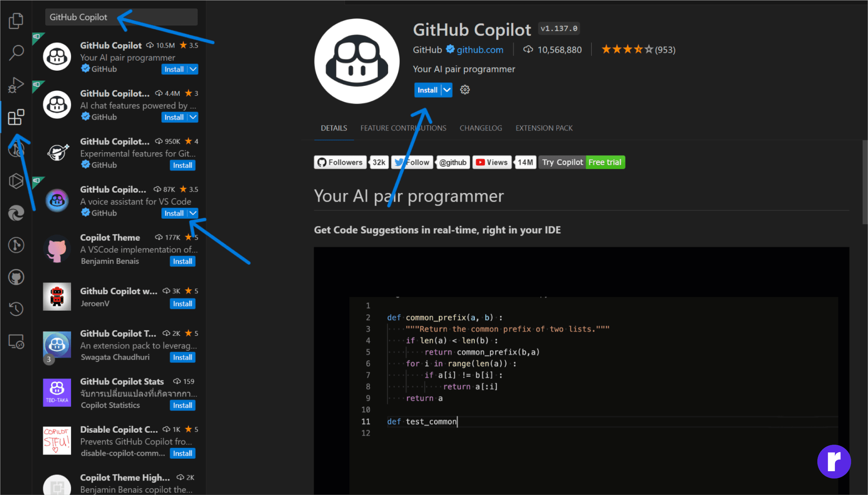868x495 pixels.
Task: Install the Disable Copilot extension
Action: tap(182, 453)
